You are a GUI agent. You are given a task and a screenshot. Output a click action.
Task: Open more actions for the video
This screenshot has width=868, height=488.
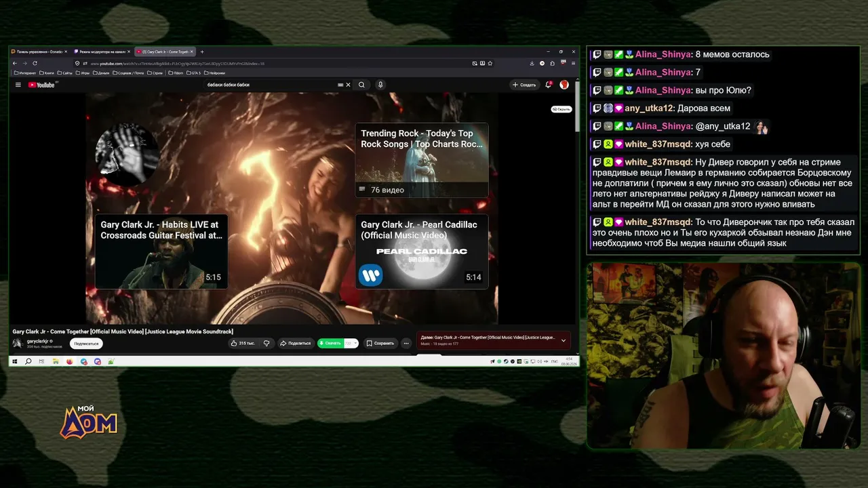[x=406, y=343]
